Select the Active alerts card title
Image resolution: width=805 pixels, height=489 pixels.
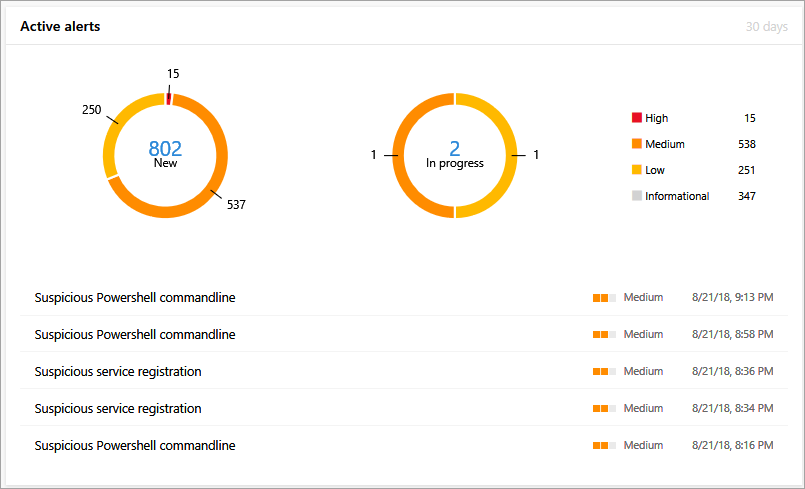point(60,26)
